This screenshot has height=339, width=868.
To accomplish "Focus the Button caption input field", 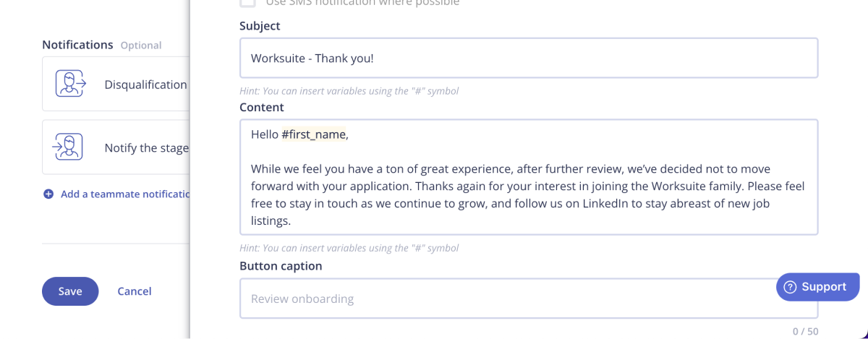I will pyautogui.click(x=506, y=299).
